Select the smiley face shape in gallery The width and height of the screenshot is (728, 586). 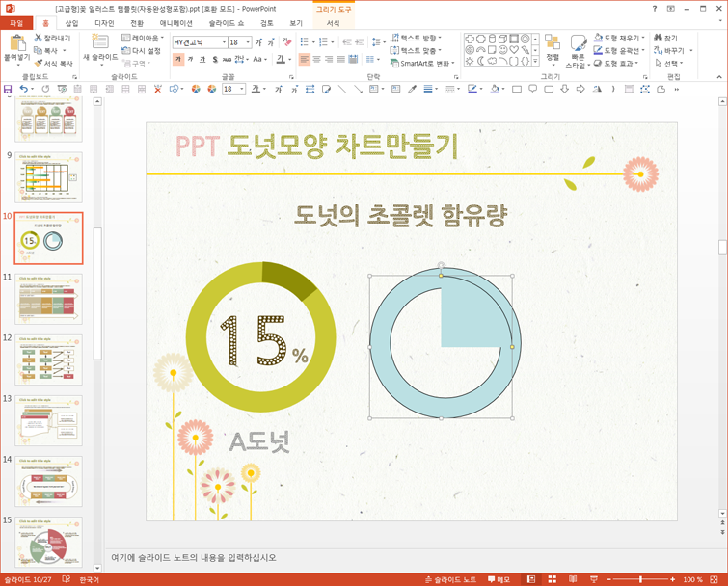pyautogui.click(x=502, y=50)
